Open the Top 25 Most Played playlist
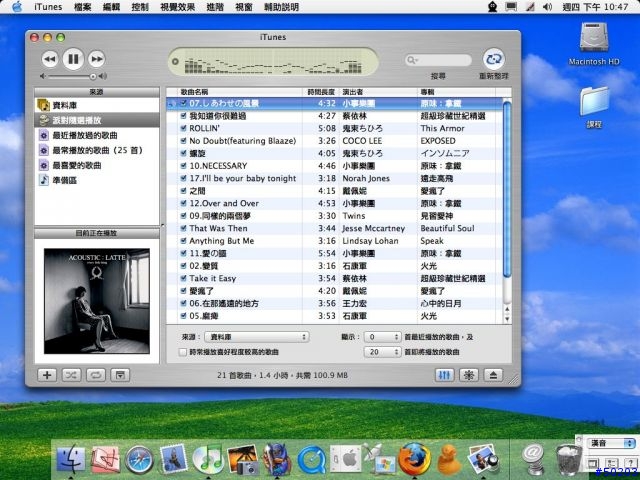The height and width of the screenshot is (480, 640). (x=97, y=150)
